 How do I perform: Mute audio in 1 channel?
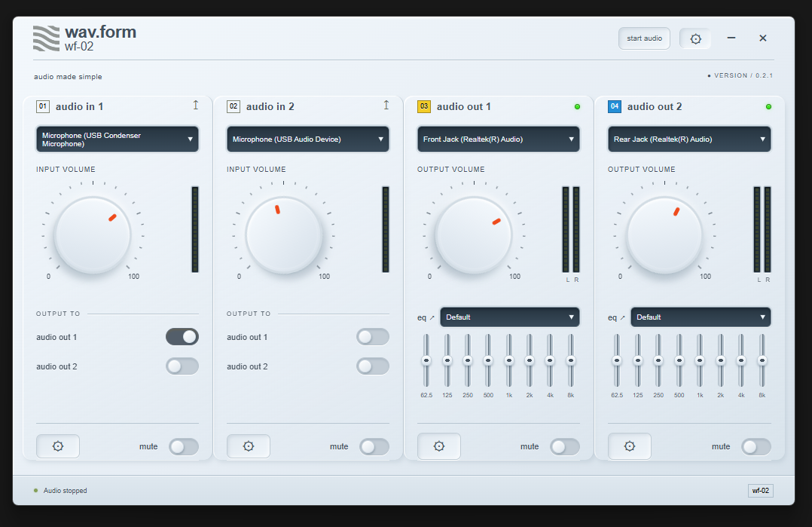(x=184, y=446)
